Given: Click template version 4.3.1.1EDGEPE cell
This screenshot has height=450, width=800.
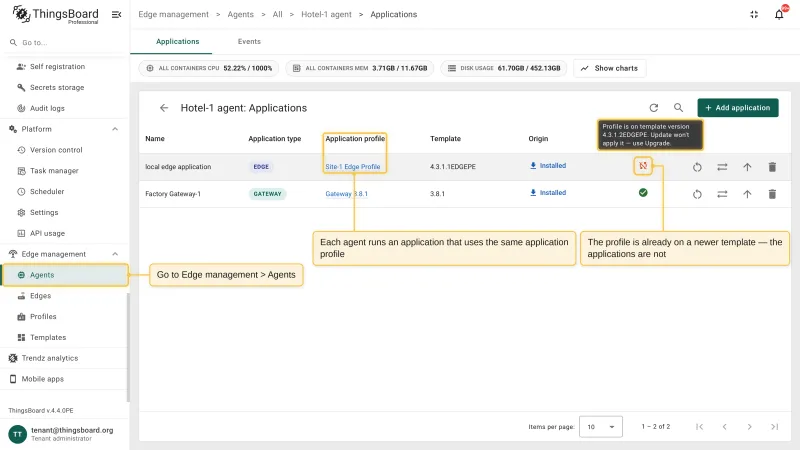Looking at the screenshot, I should coord(453,167).
